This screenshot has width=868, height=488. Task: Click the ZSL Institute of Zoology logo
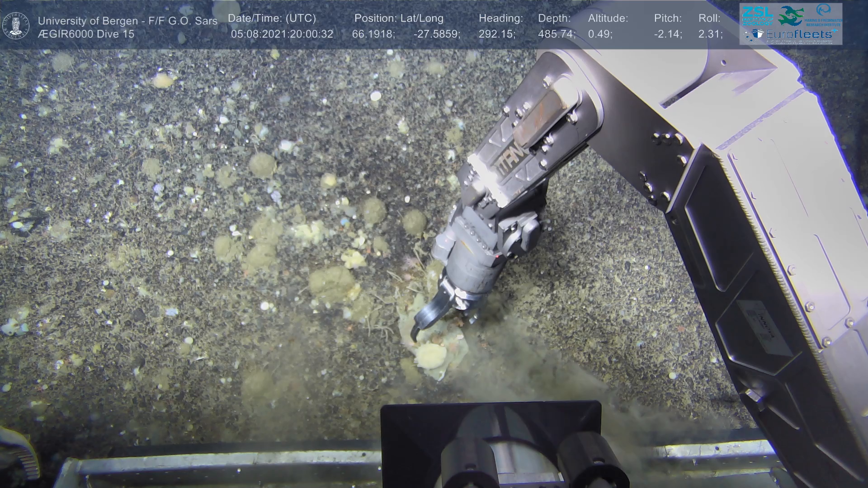[x=758, y=15]
